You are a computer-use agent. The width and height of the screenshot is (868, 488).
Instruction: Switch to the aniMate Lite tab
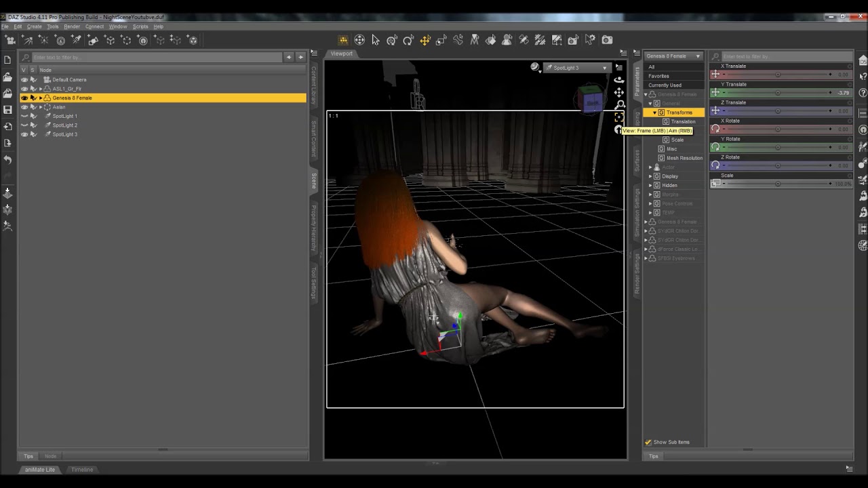pyautogui.click(x=40, y=470)
